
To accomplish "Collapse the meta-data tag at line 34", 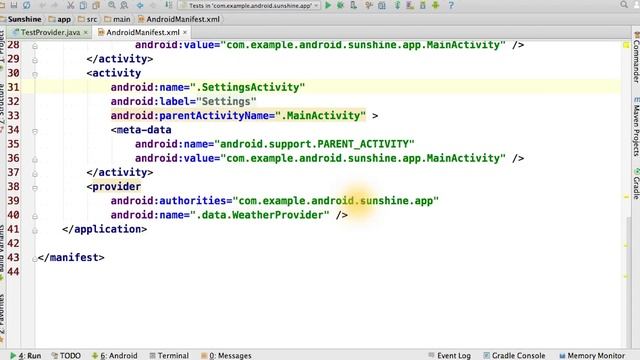I will (x=35, y=131).
